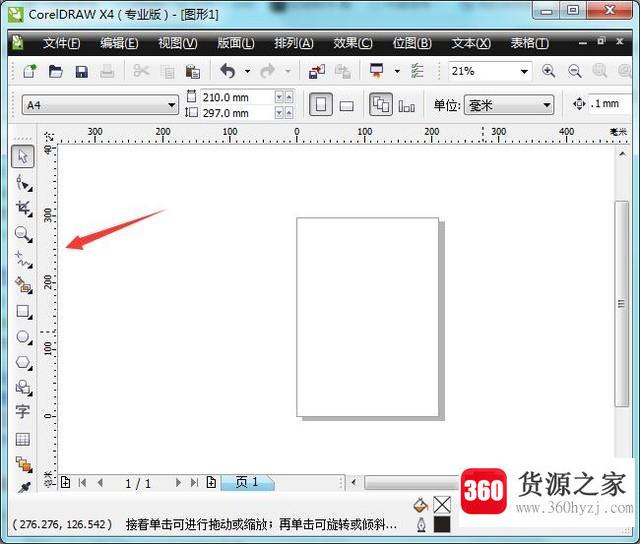Click the Paste clipboard icon
640x544 pixels.
(192, 71)
